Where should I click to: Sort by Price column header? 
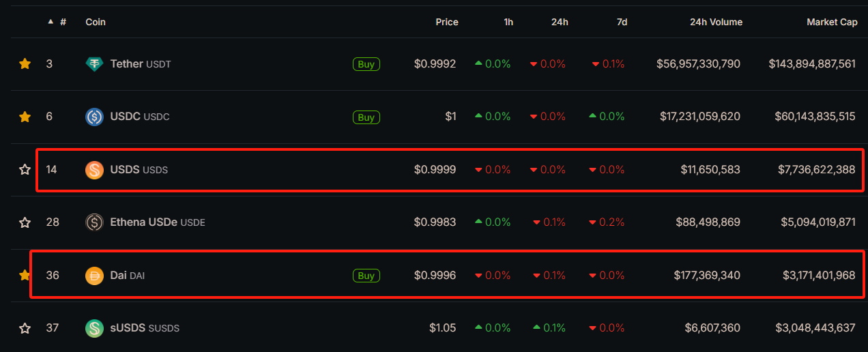click(447, 22)
